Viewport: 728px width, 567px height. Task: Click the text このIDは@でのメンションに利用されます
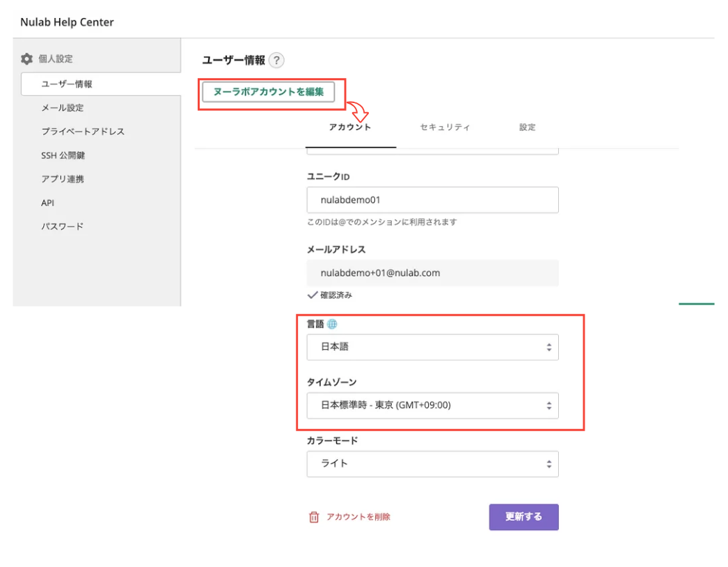pos(381,222)
